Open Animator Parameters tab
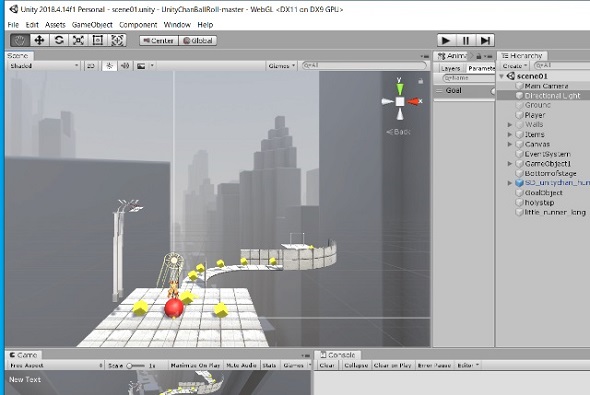 click(481, 68)
